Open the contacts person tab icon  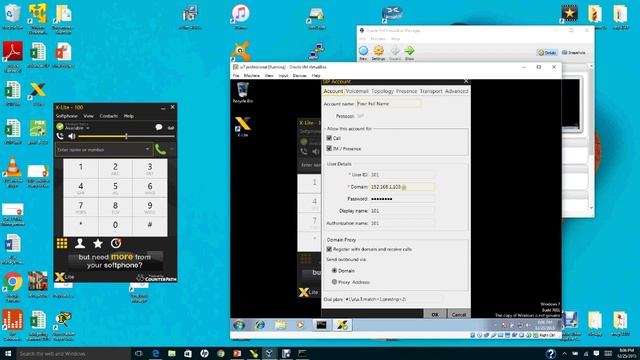pos(80,244)
